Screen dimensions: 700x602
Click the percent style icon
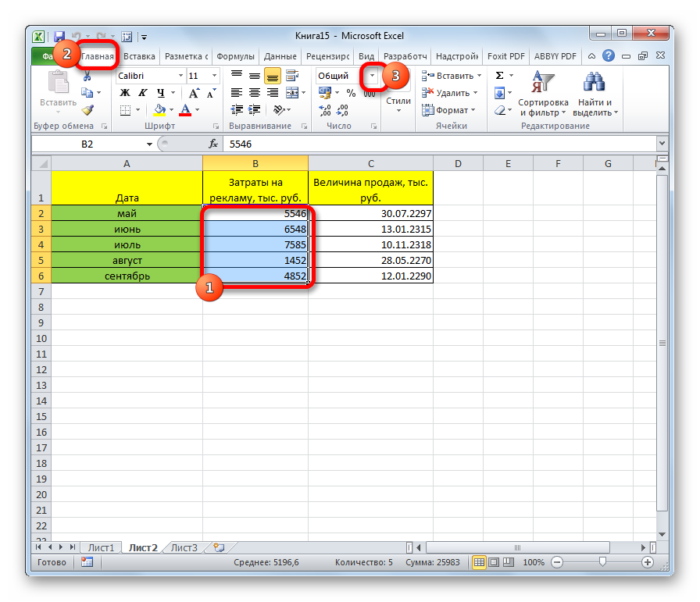tap(351, 93)
